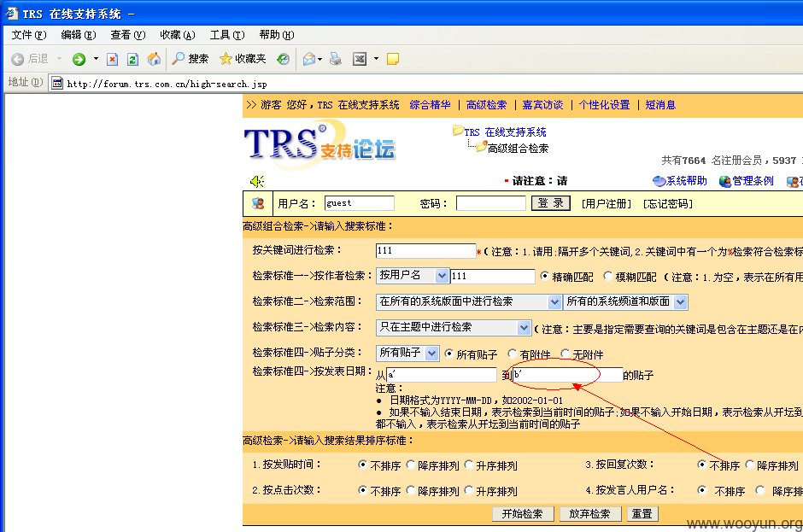
Task: Open the 收藏(A) menu
Action: [177, 35]
